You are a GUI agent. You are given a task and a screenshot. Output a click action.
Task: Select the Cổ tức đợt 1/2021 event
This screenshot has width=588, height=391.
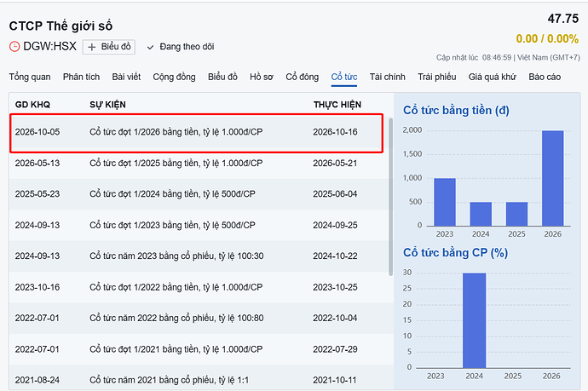[x=176, y=349]
